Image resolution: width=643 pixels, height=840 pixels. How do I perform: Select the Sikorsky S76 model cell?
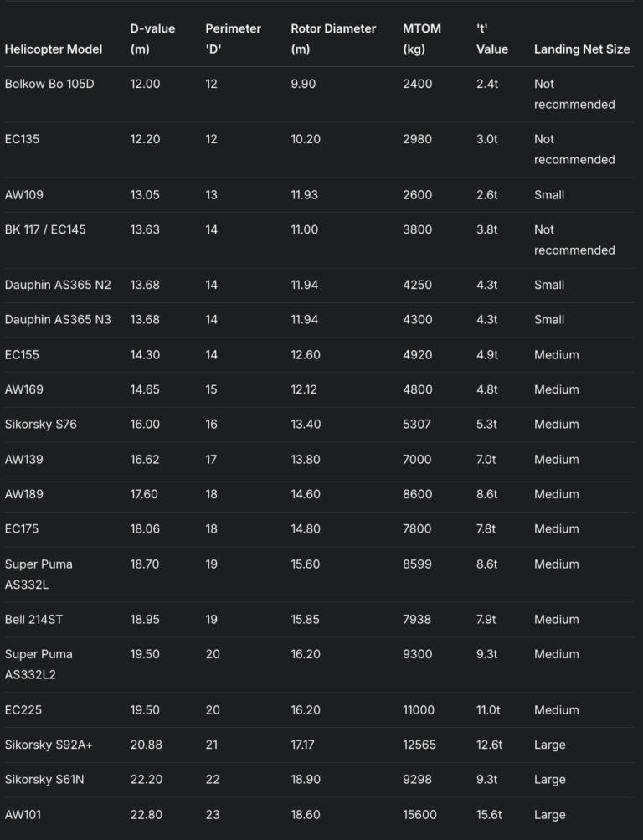[40, 424]
